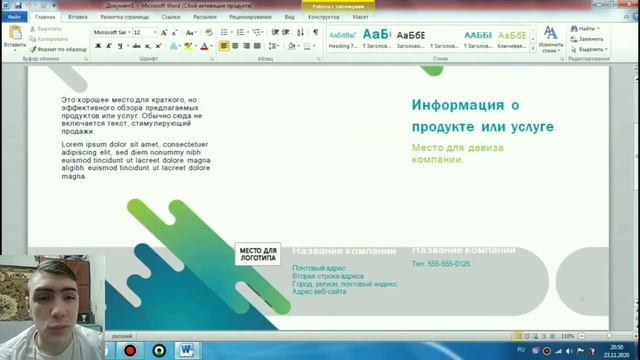Click the Clear Formatting eraser icon
This screenshot has height=360, width=640.
(209, 33)
